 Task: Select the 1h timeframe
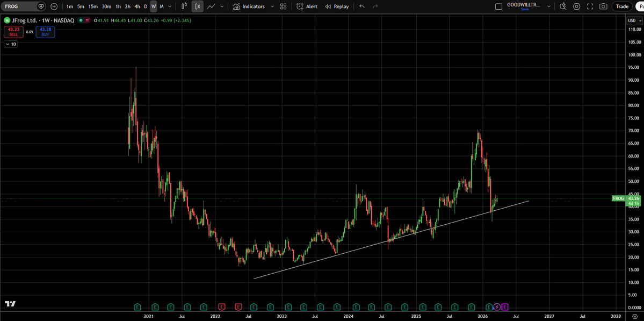click(118, 6)
